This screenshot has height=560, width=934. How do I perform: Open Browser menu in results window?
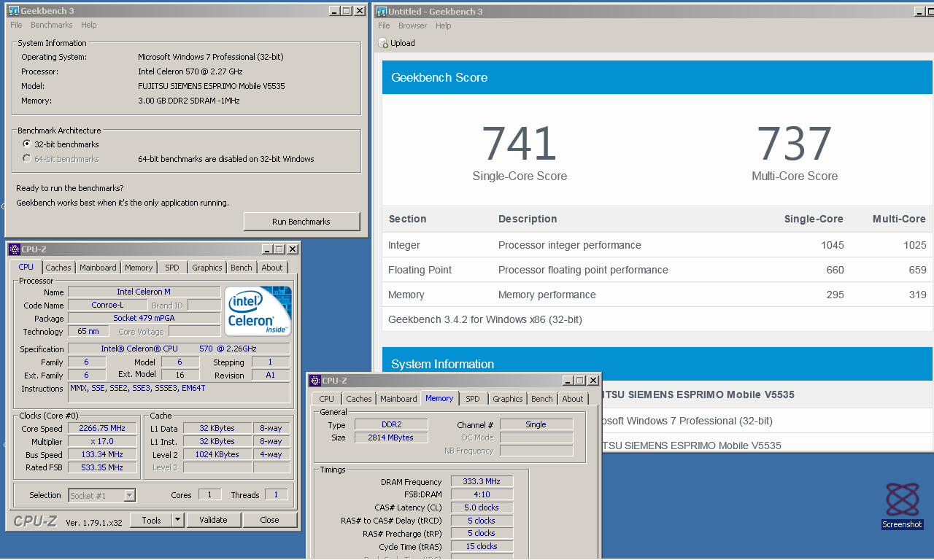coord(412,26)
